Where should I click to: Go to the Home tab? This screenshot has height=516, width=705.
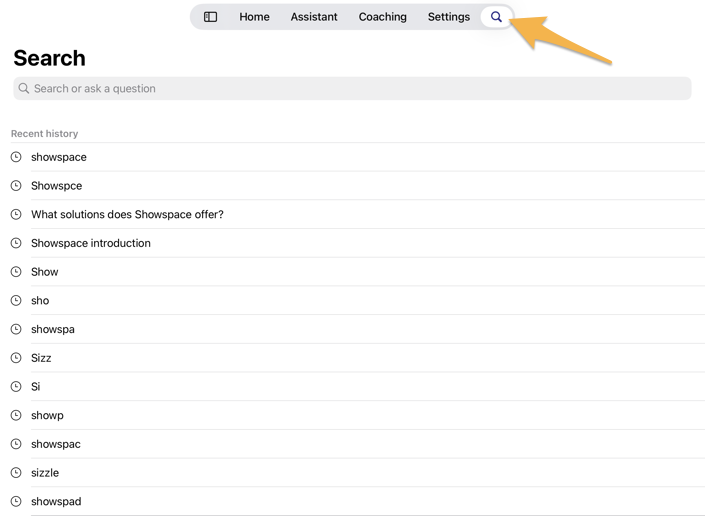254,17
